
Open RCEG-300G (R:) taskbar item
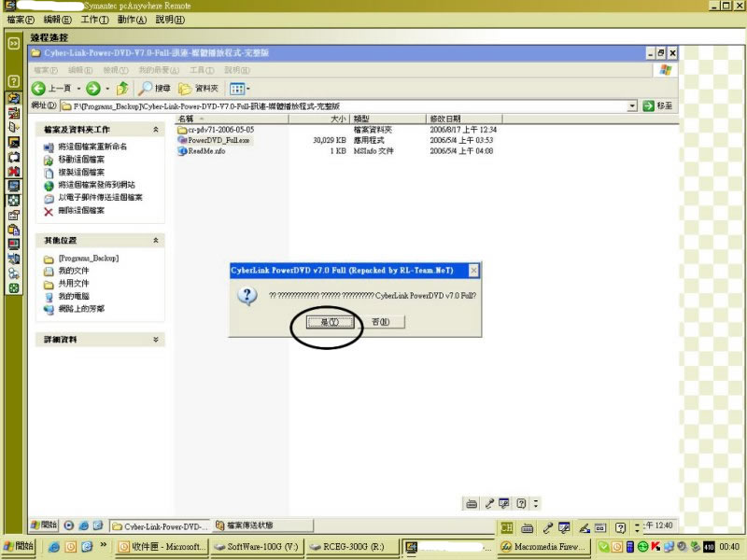352,547
